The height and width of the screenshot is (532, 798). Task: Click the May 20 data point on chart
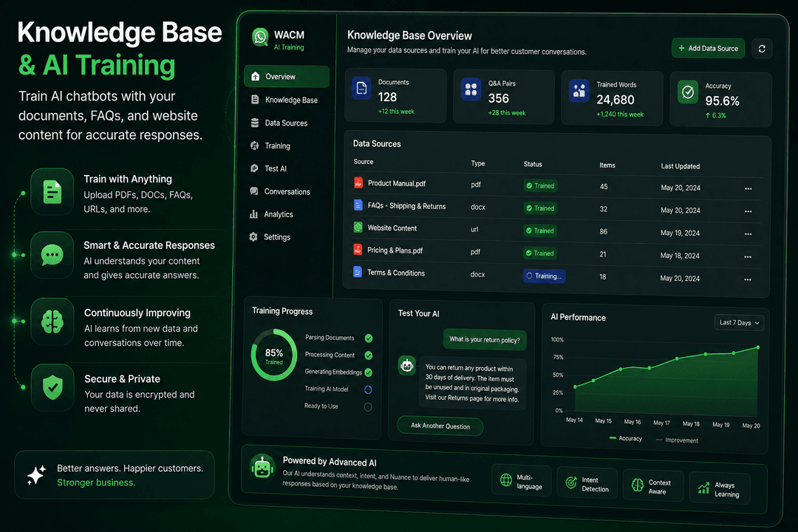[758, 347]
